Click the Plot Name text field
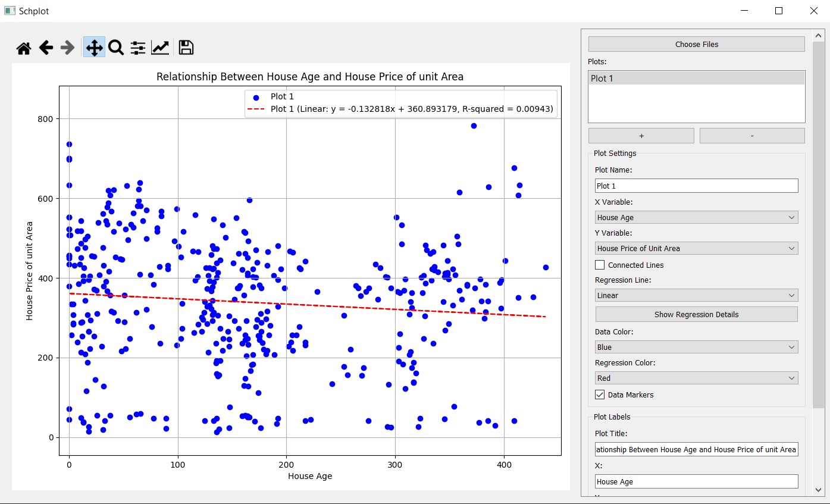830x504 pixels. [x=696, y=186]
